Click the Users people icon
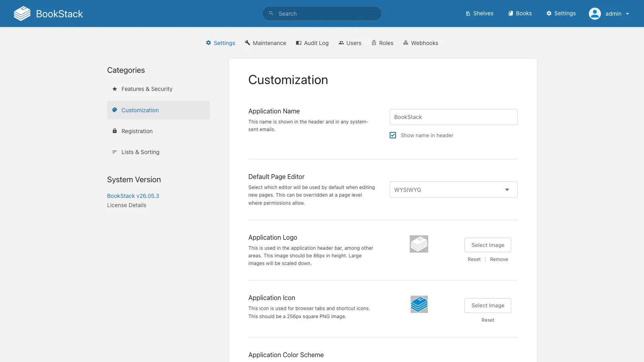 (x=341, y=43)
